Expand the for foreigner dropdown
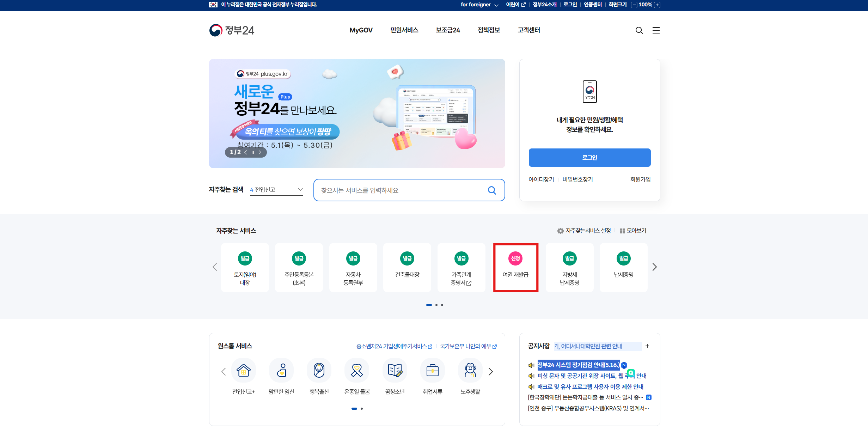Viewport: 868px width, 433px height. point(479,5)
